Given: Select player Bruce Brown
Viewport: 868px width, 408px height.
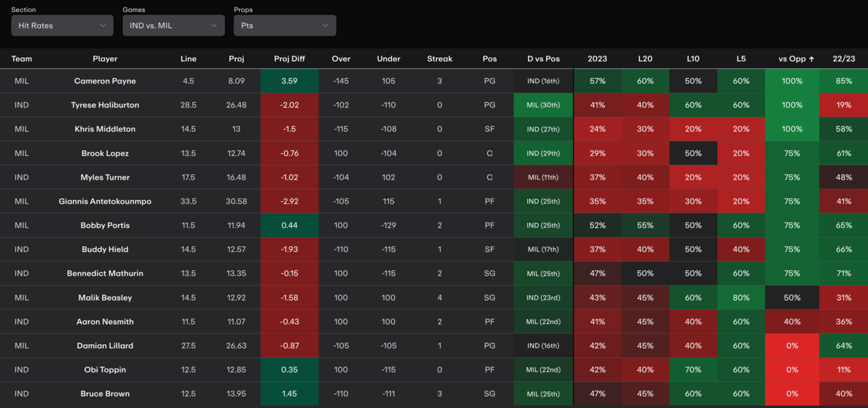Looking at the screenshot, I should pos(105,394).
